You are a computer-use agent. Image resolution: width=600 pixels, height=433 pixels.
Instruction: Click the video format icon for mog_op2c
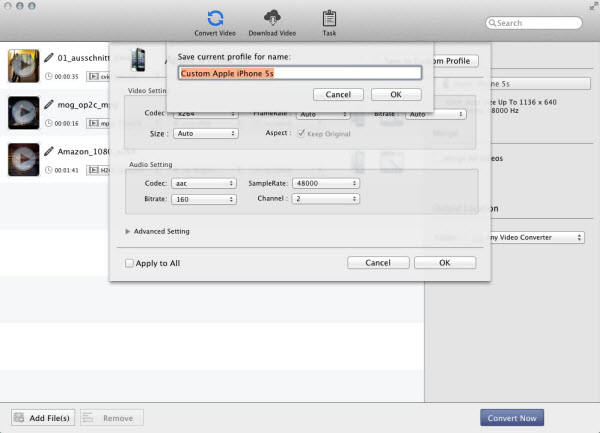[94, 123]
